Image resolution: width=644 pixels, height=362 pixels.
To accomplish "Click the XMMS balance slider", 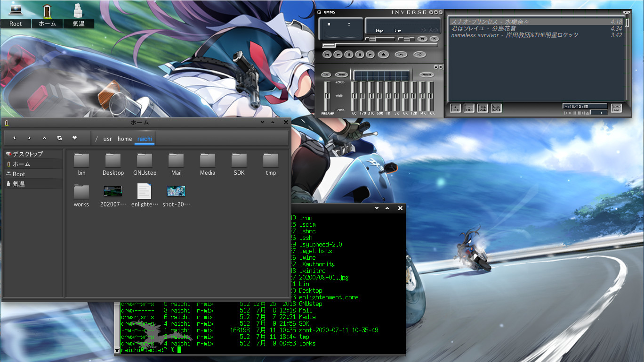I will point(406,39).
